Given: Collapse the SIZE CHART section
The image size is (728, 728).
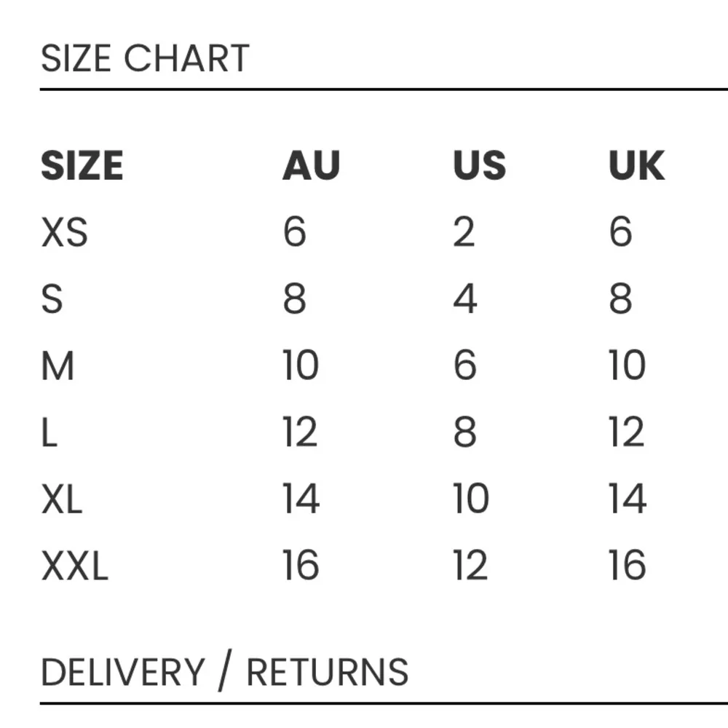Looking at the screenshot, I should (x=145, y=59).
